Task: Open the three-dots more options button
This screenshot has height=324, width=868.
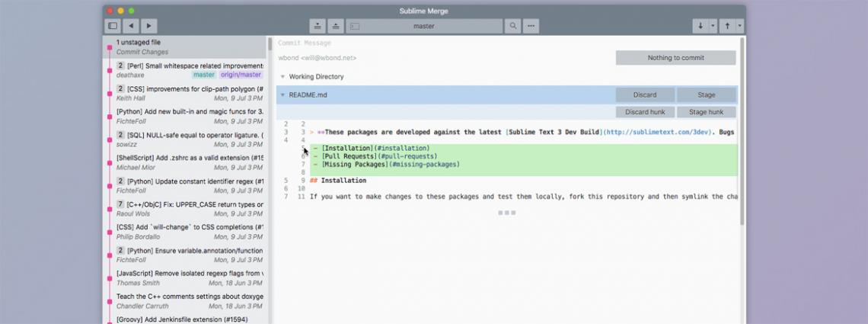Action: [x=531, y=26]
